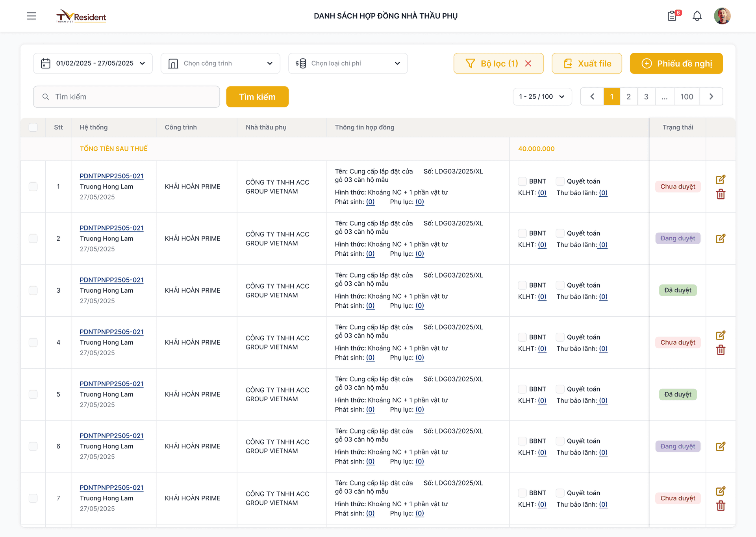The image size is (756, 537).
Task: Check the Quyết toán checkbox in row 3
Action: (560, 285)
